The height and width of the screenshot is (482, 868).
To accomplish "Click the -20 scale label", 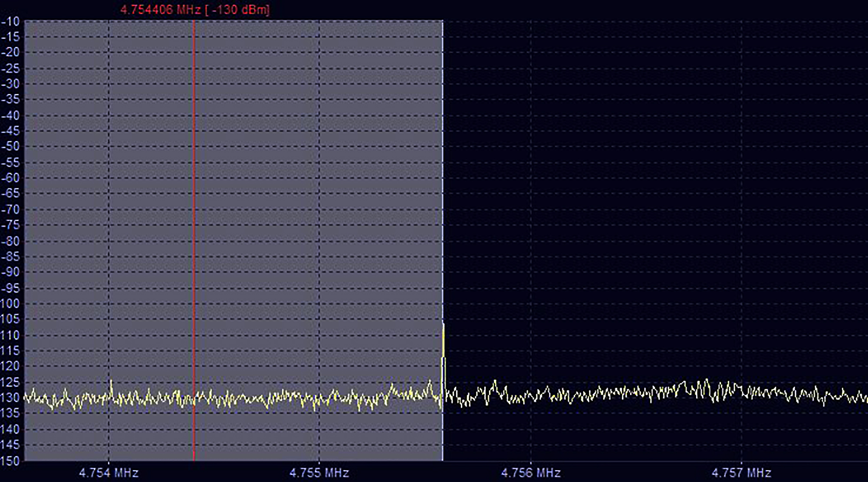I will pos(10,52).
